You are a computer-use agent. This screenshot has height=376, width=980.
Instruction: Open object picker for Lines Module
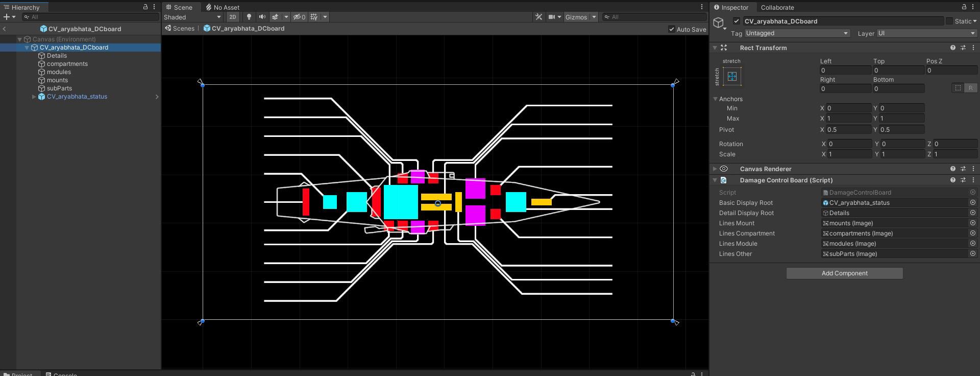(972, 243)
